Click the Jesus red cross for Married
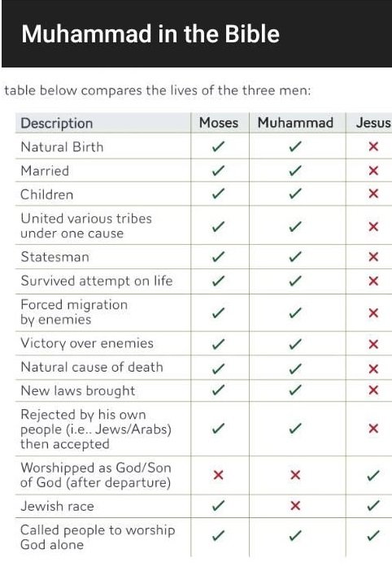The image size is (392, 584). point(373,171)
